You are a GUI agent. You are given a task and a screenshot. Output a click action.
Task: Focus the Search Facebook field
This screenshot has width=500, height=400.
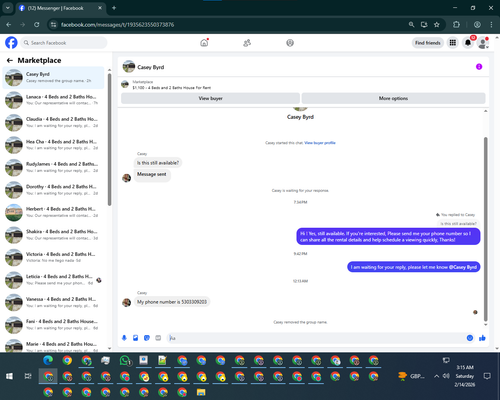point(64,43)
